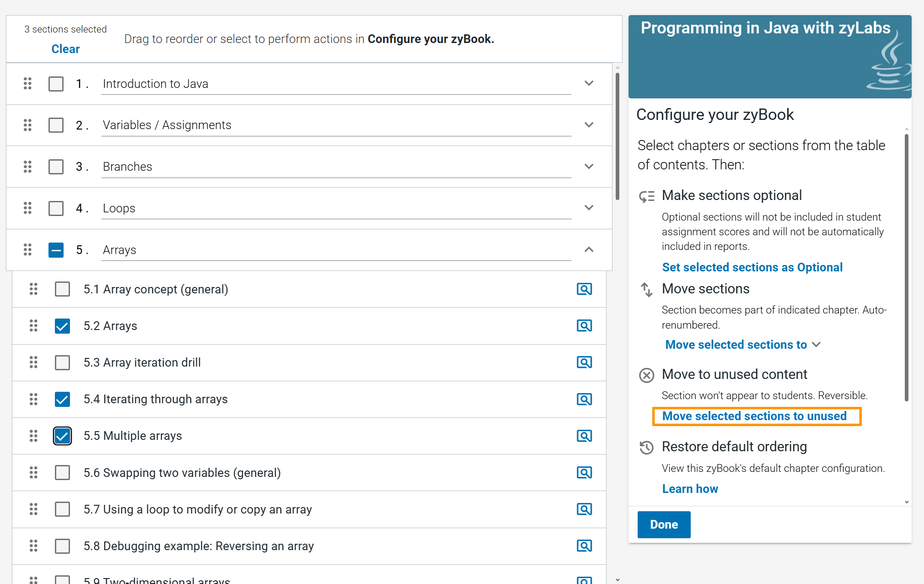Collapse the Arrays chapter
This screenshot has height=584, width=924.
coord(589,249)
